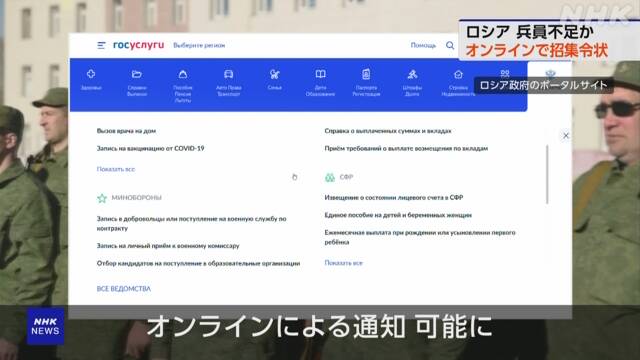Click the search magnifier icon
The image size is (640, 360).
click(x=450, y=45)
